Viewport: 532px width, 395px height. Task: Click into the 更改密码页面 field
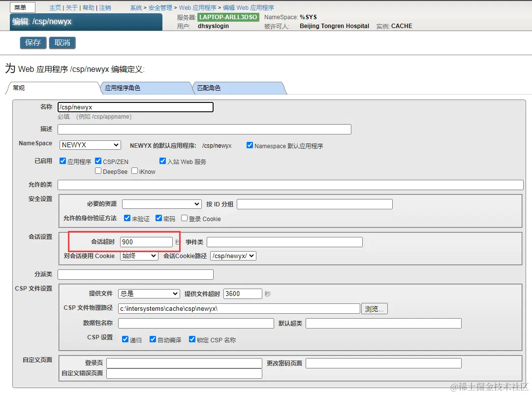tap(383, 363)
